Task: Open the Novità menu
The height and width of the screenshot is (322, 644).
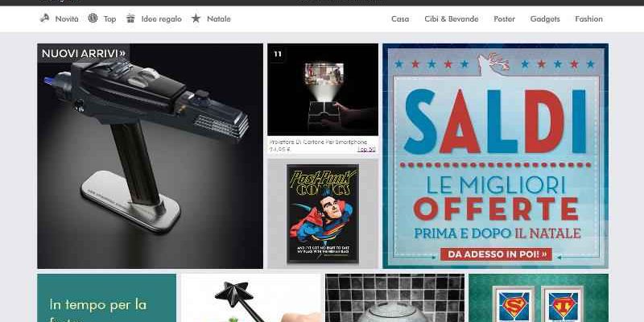Action: tap(67, 19)
